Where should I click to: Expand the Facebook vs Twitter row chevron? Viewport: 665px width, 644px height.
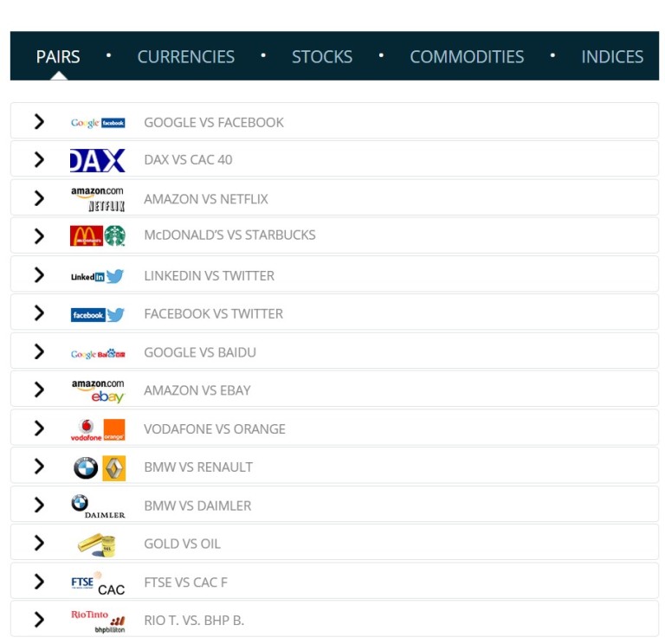39,313
